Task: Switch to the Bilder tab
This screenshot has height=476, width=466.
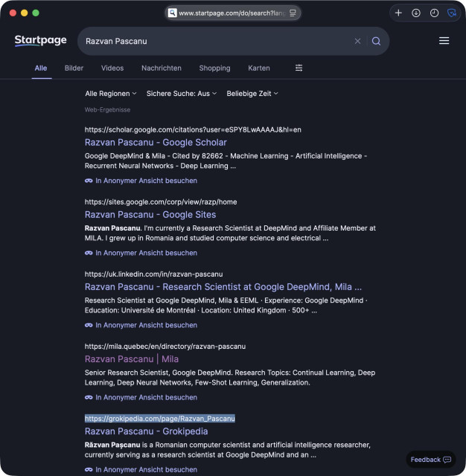Action: click(74, 68)
